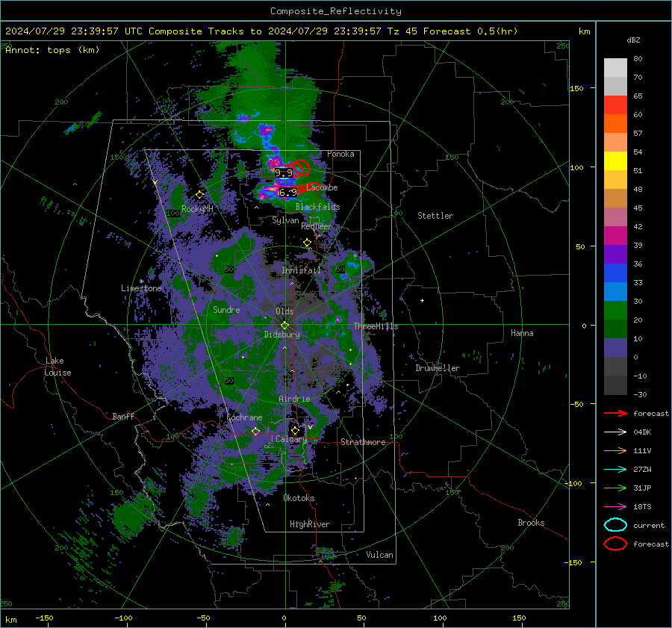Click the Sylvan town label
This screenshot has width=672, height=628.
point(285,220)
